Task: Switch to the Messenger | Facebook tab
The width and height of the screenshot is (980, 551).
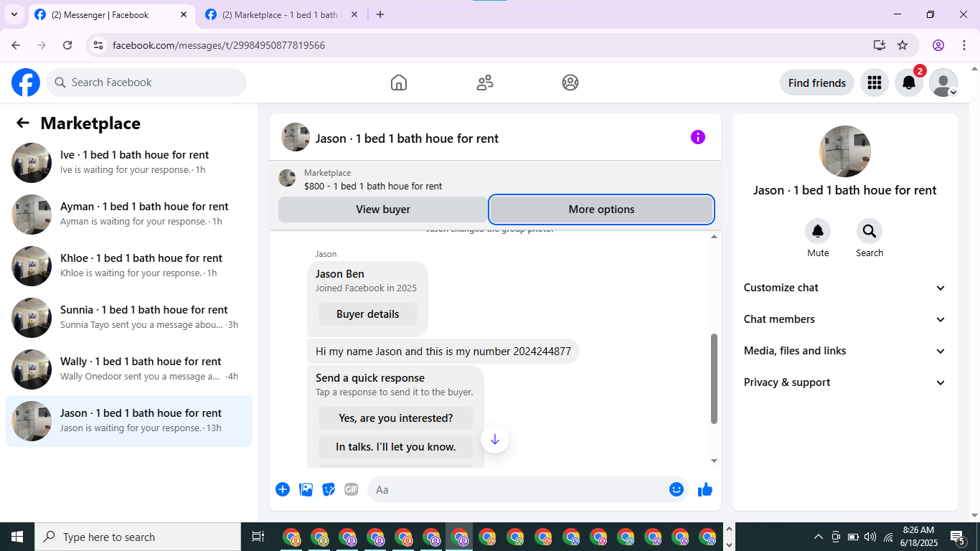Action: (x=111, y=14)
